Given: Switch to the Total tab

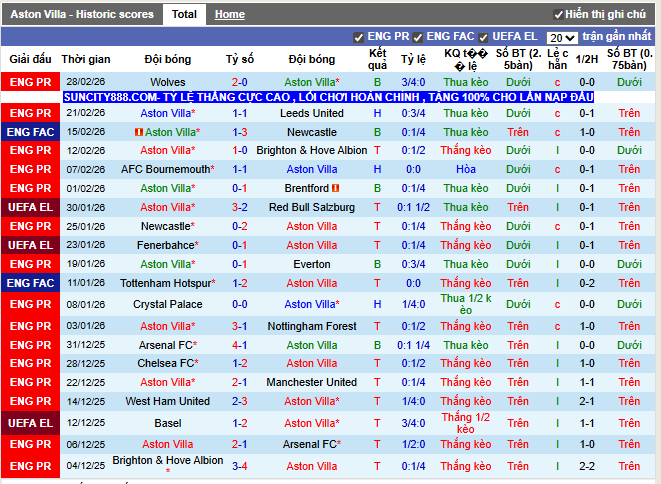Looking at the screenshot, I should point(184,14).
